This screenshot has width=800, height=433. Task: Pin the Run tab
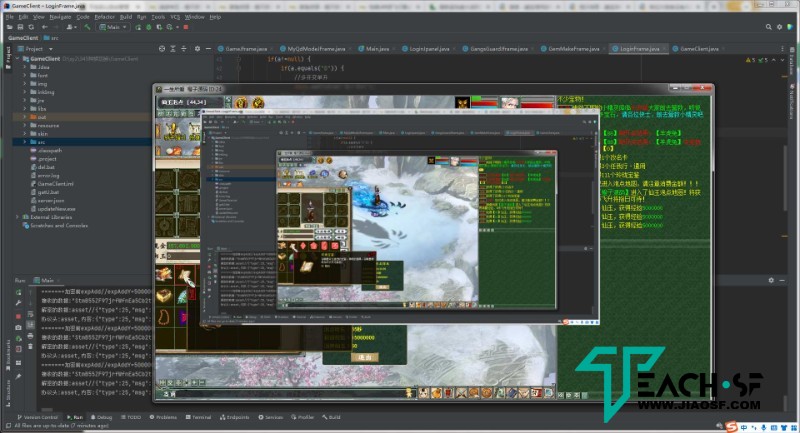pos(18,376)
